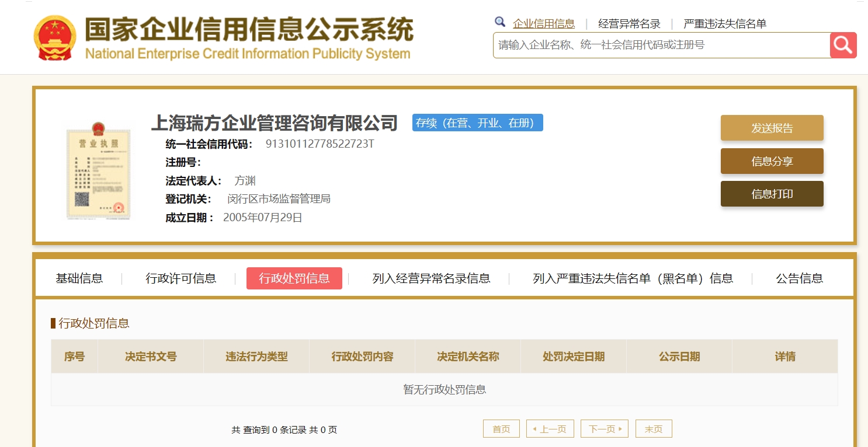Click the 公示日期 column header

pos(679,357)
